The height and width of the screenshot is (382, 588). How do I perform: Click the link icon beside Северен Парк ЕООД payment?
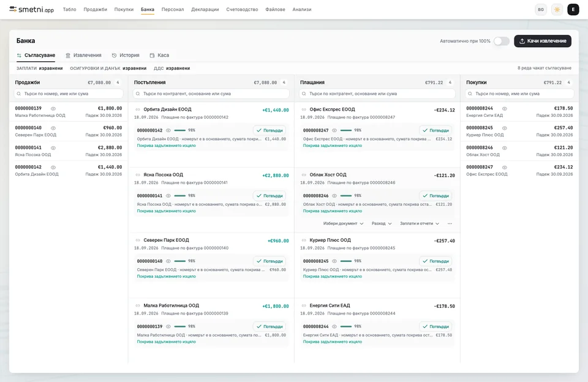[x=138, y=241]
